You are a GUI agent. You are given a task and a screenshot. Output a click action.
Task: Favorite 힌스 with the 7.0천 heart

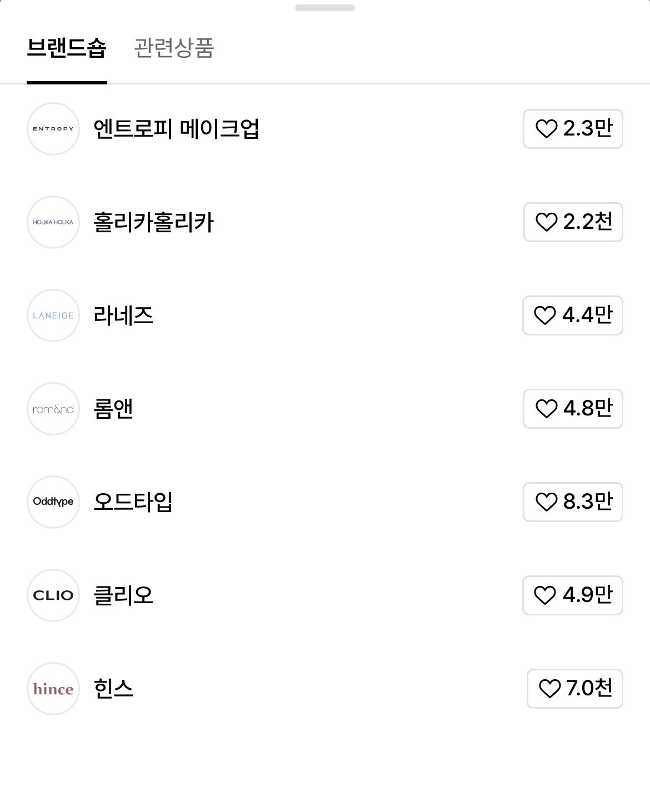pyautogui.click(x=574, y=689)
